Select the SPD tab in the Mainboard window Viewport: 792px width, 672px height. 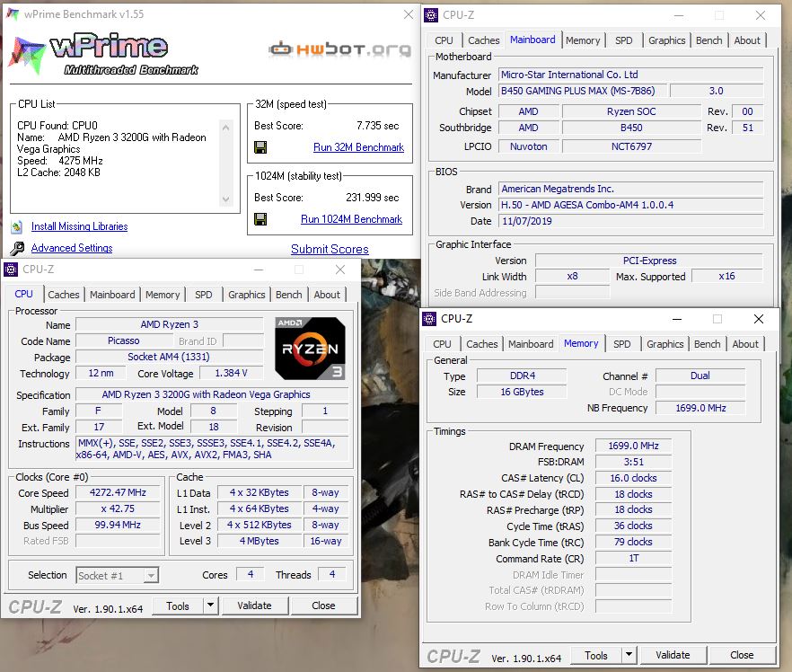point(624,40)
